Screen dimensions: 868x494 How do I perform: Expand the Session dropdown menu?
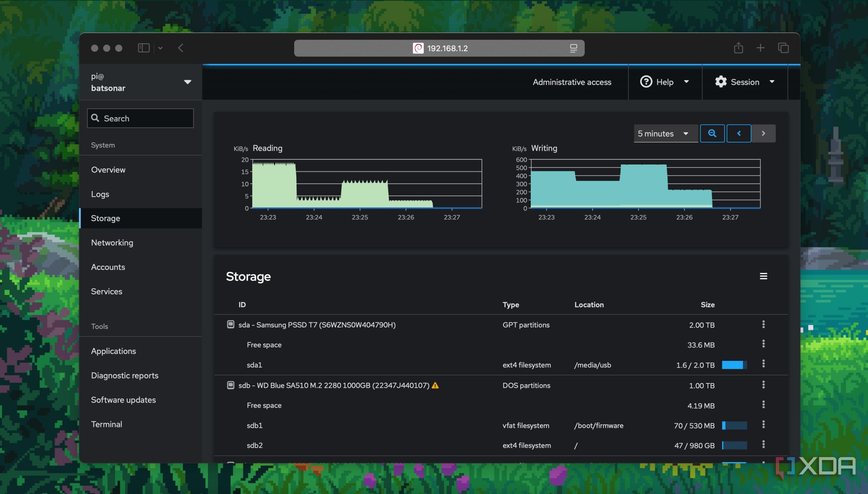click(x=745, y=82)
